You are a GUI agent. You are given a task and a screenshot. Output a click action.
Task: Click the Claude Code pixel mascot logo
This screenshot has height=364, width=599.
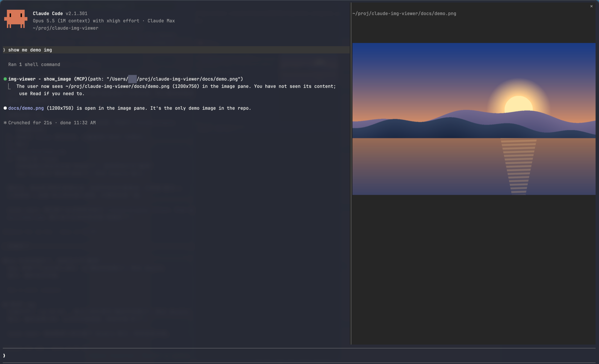point(16,19)
